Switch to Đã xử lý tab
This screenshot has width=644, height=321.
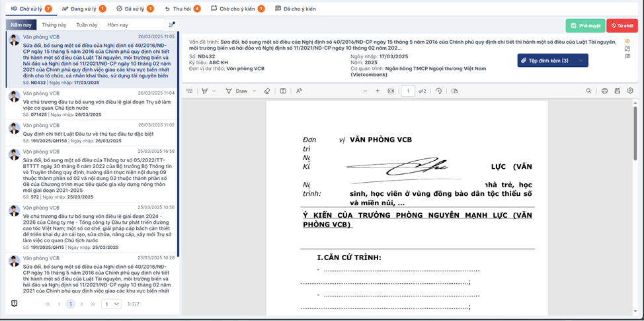(135, 9)
